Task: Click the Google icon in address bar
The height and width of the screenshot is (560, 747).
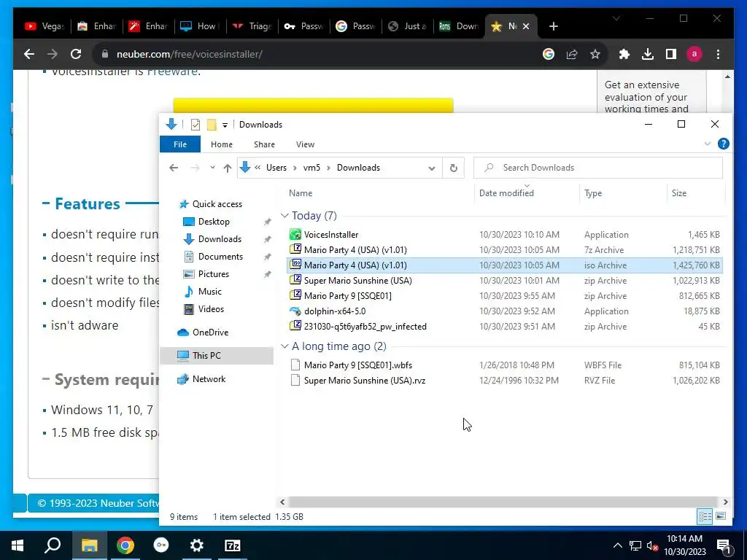Action: coord(549,54)
